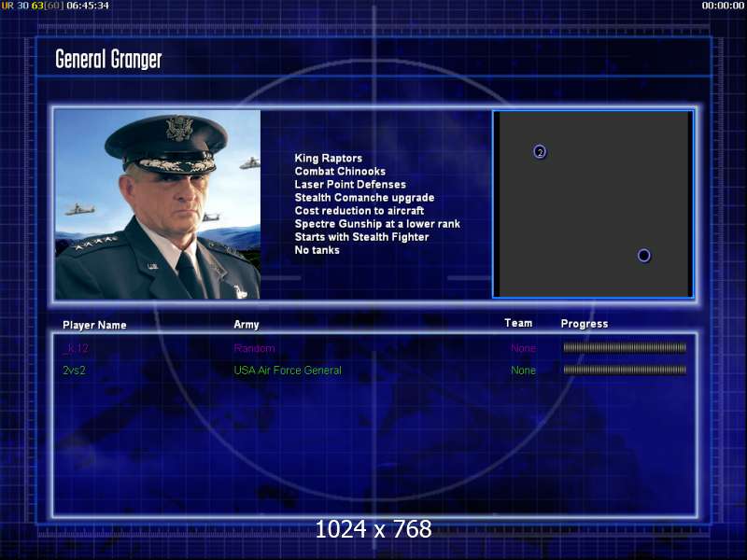747x560 pixels.
Task: Click the 1024 x 768 resolution label
Action: [373, 529]
